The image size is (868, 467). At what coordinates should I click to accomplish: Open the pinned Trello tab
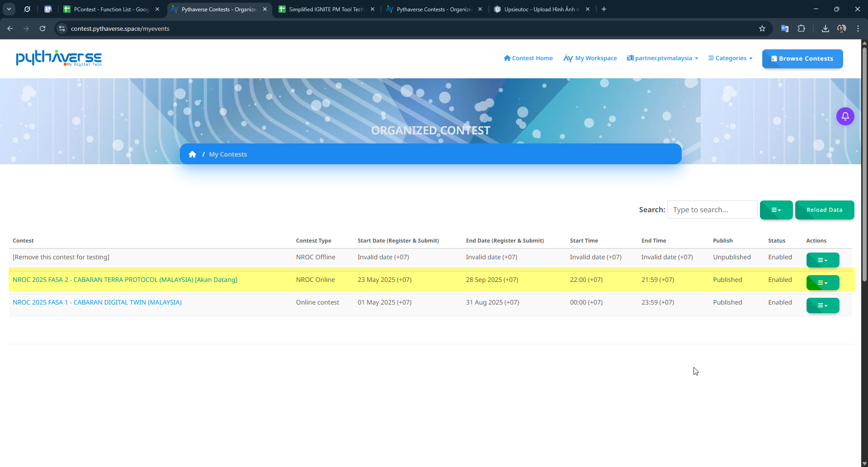coord(48,9)
